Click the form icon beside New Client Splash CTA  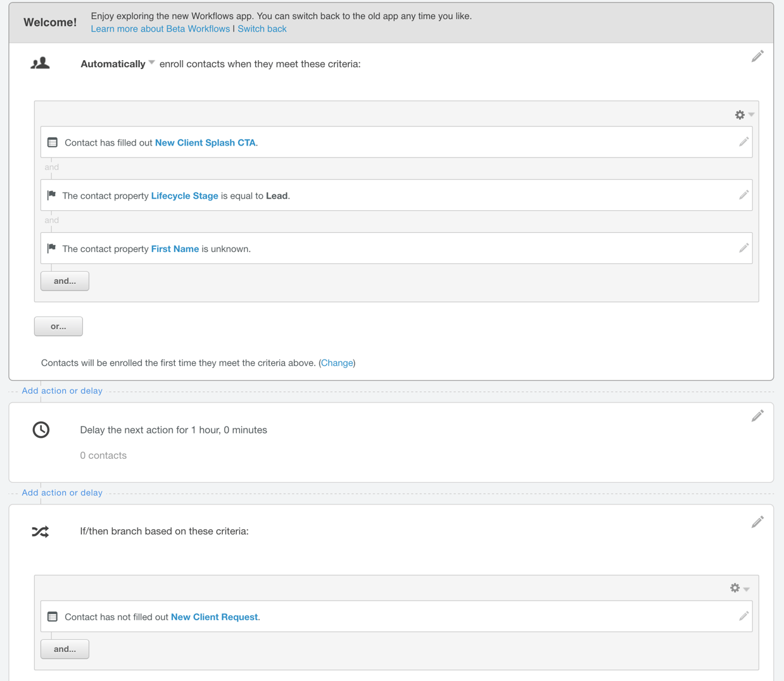pos(52,142)
